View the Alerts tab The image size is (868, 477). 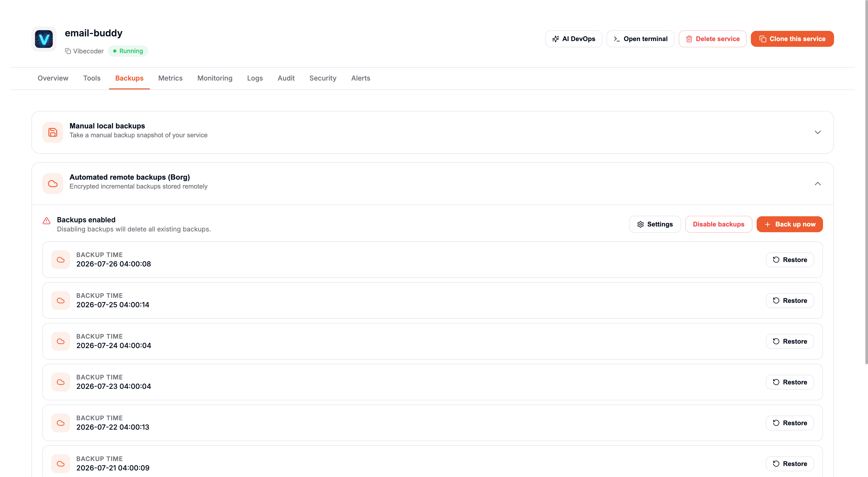361,78
